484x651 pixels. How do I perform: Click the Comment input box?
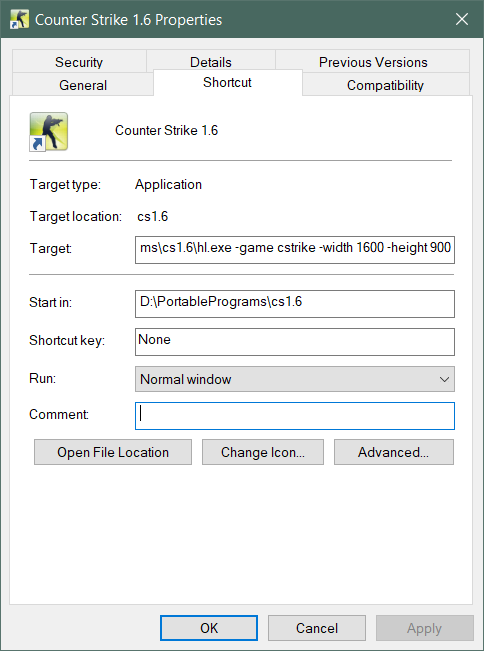click(295, 416)
